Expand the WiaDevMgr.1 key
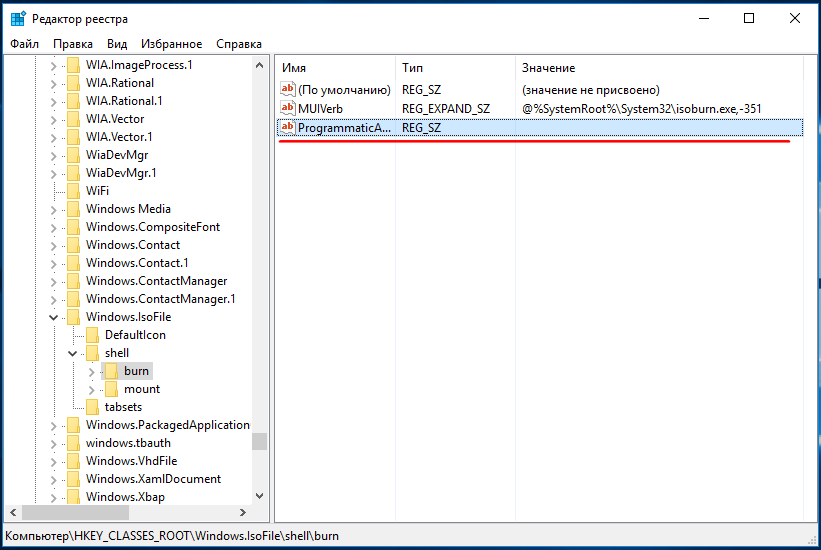Image resolution: width=821 pixels, height=550 pixels. (53, 174)
